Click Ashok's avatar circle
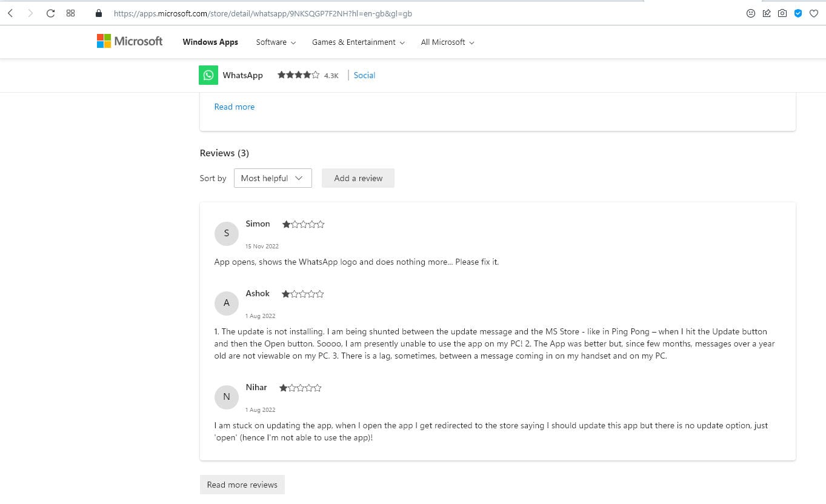This screenshot has height=504, width=826. (x=227, y=303)
